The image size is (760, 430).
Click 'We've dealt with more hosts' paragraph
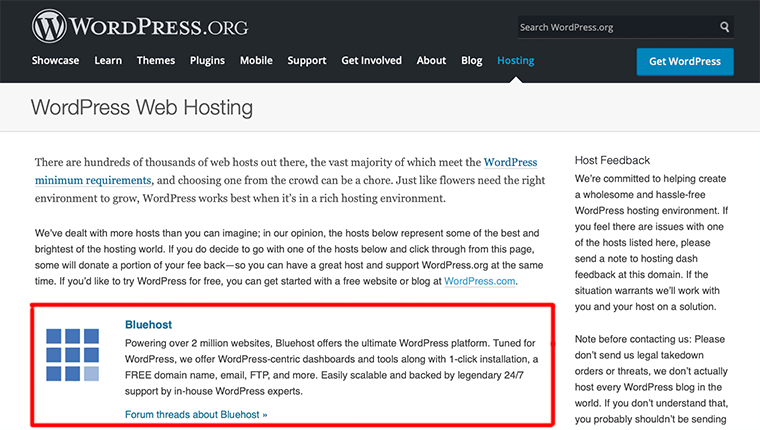tap(289, 257)
